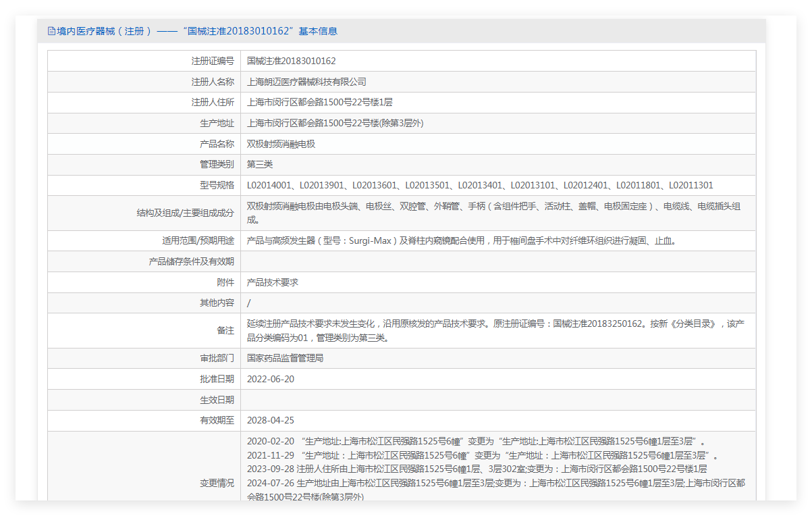Click approval department 国家药品监督管理局
812x516 pixels.
tap(285, 358)
